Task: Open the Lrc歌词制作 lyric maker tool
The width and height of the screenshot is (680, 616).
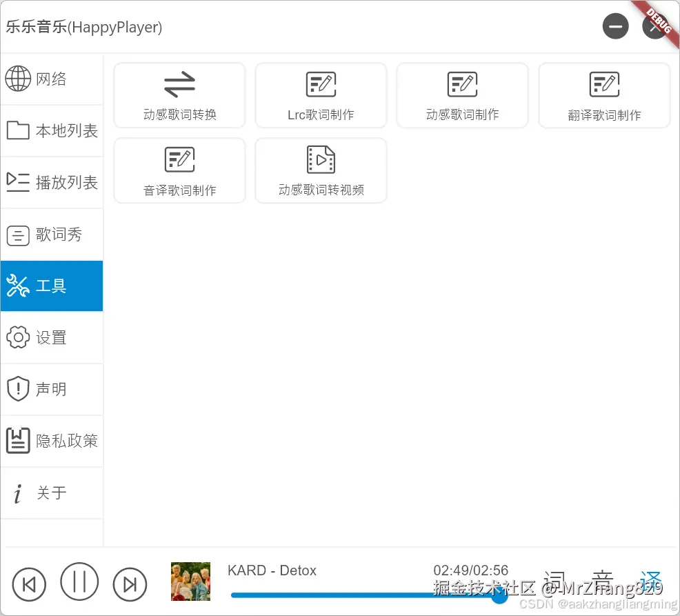Action: tap(321, 95)
